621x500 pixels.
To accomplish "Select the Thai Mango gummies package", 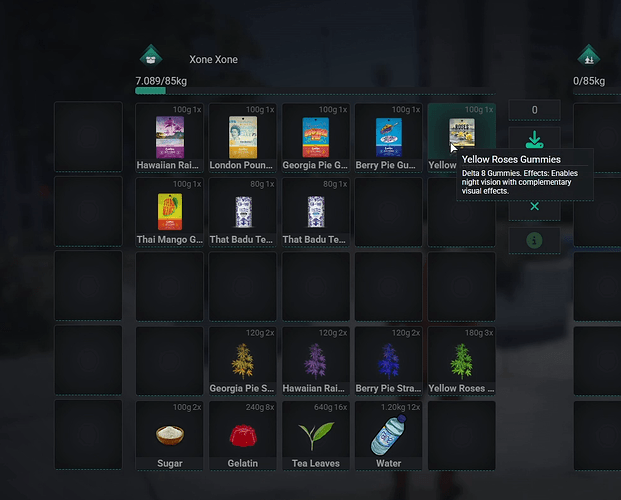I will point(170,212).
